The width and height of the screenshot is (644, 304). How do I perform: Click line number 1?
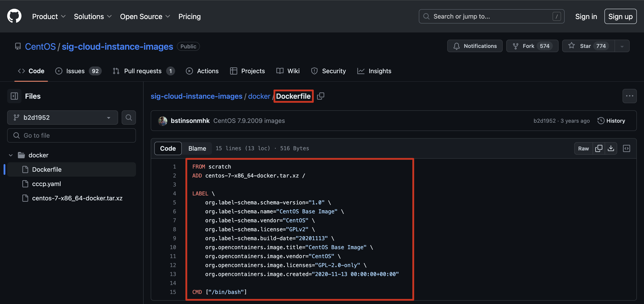(x=174, y=167)
